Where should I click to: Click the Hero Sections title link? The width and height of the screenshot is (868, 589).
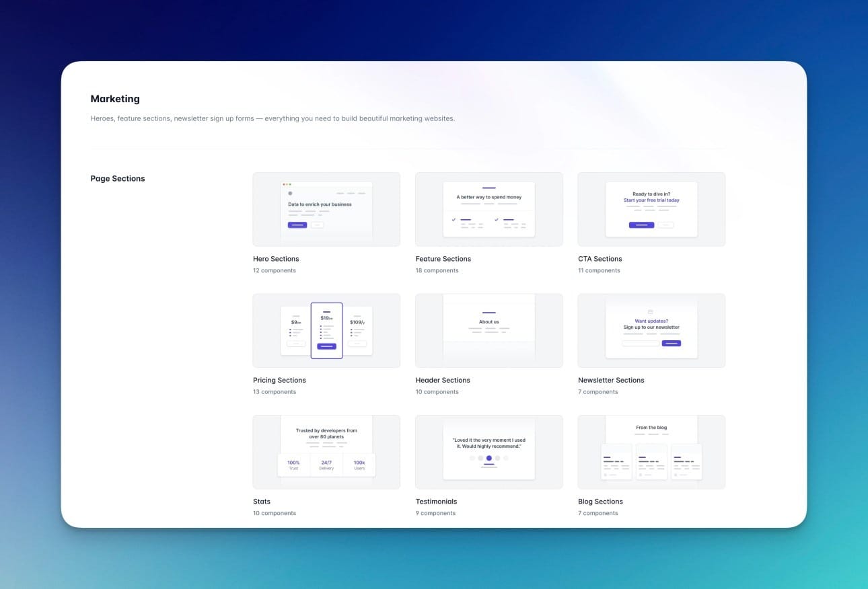pos(276,259)
